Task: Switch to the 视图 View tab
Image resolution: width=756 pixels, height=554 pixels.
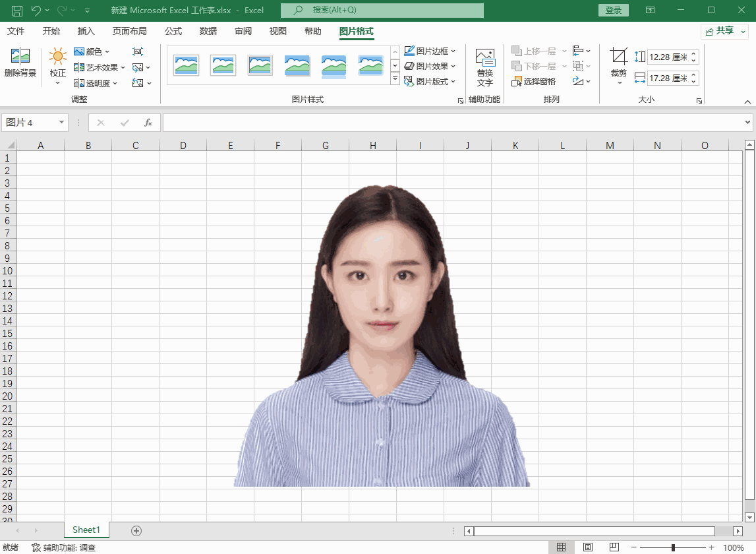Action: click(278, 32)
